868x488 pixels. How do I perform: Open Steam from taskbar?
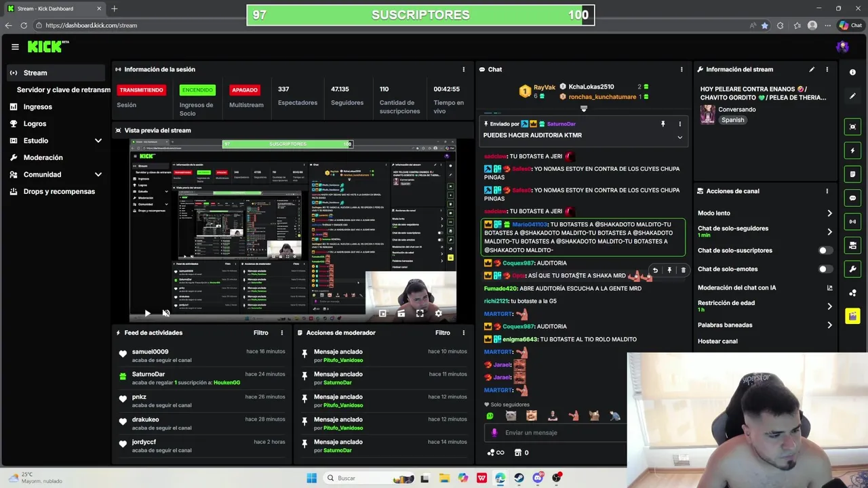pos(519,478)
